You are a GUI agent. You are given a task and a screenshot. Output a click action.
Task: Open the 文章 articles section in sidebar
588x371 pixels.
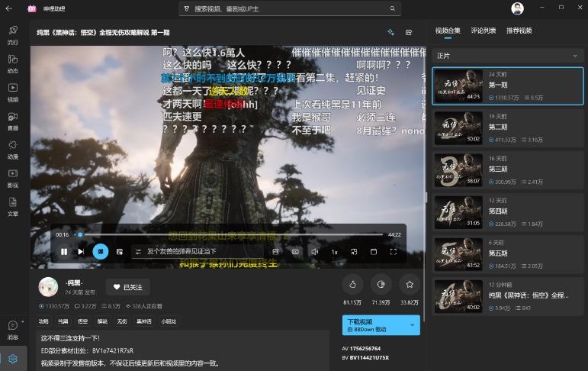(x=13, y=207)
